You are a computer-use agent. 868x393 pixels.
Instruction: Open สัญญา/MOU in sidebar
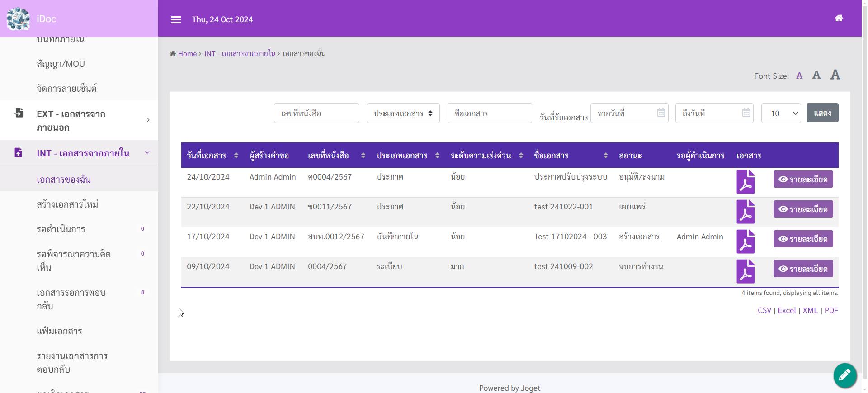click(79, 64)
